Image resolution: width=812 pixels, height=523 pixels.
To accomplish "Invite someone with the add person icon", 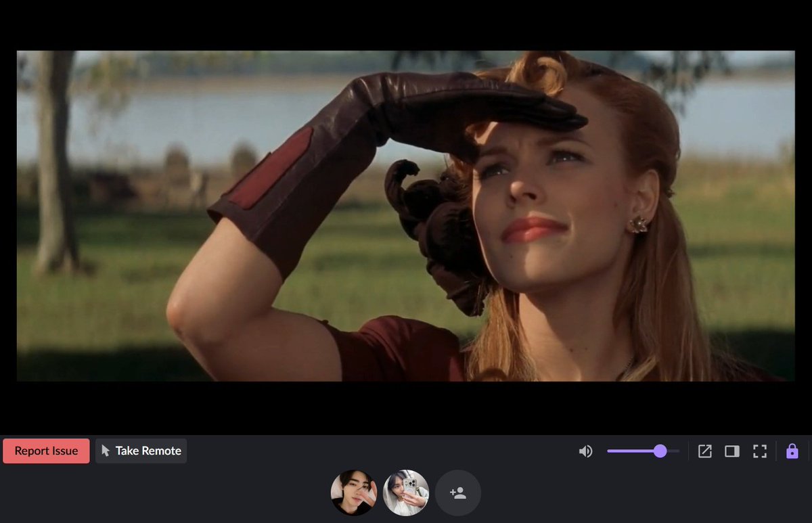I will click(x=458, y=493).
